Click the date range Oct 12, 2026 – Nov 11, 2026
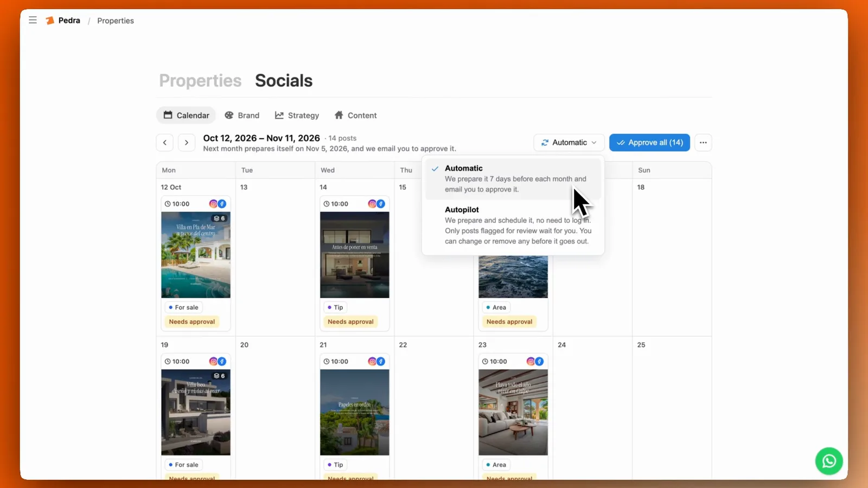The image size is (868, 488). 261,138
